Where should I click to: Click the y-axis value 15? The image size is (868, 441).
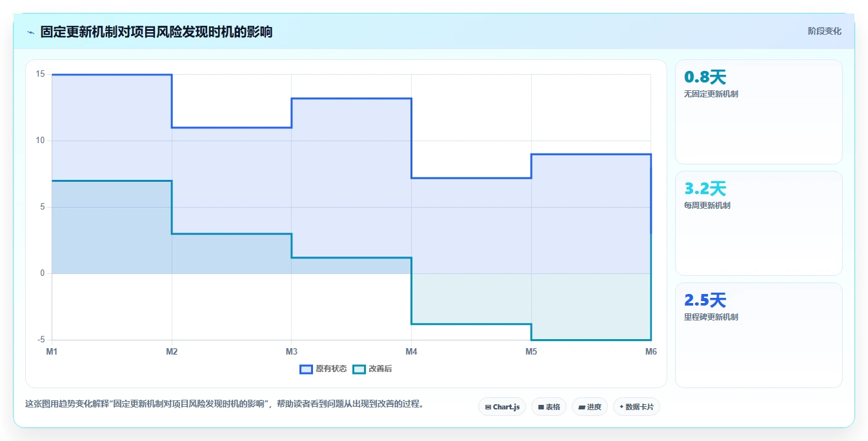click(40, 74)
